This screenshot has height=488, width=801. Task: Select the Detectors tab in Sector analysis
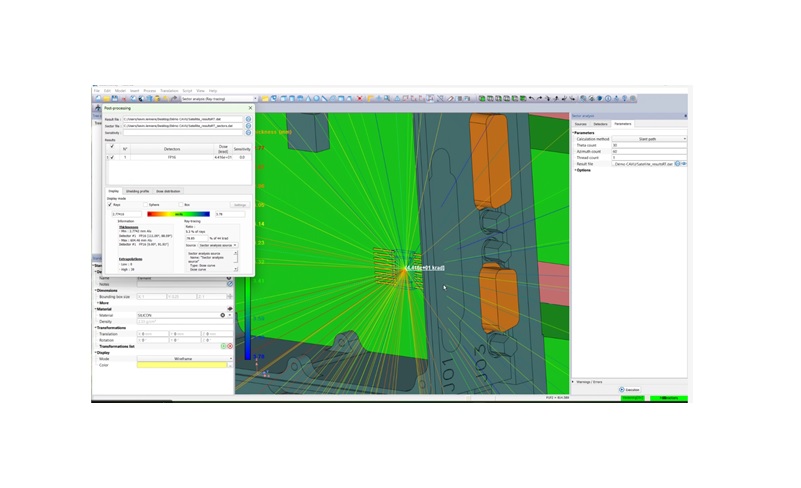point(600,124)
